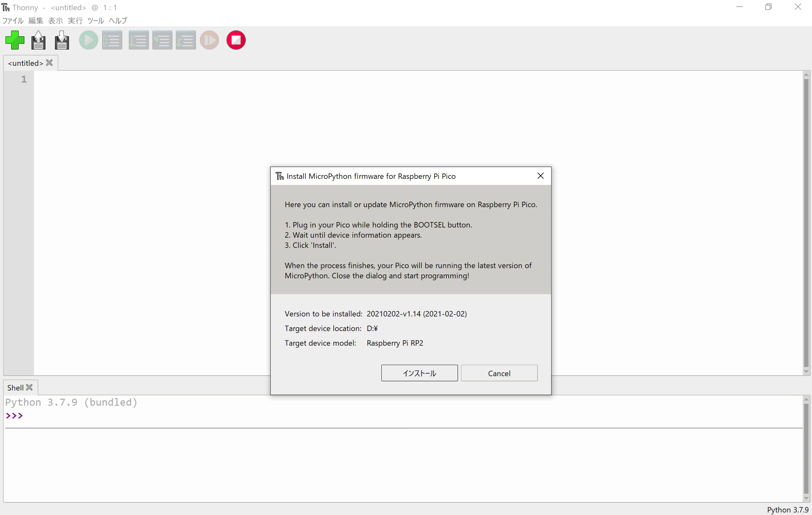Select the <untitled> editor tab
812x515 pixels.
coord(26,63)
